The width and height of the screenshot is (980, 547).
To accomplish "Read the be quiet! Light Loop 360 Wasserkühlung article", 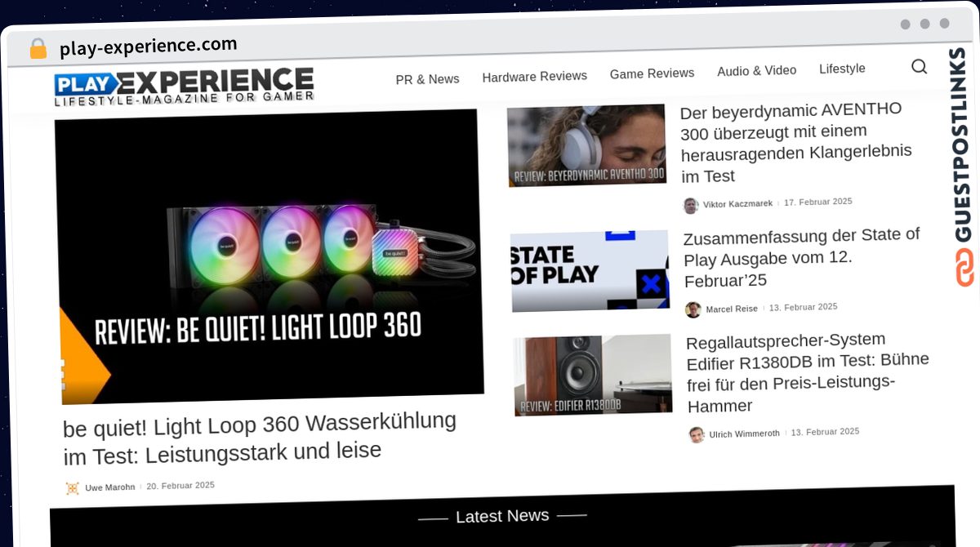I will (x=260, y=437).
